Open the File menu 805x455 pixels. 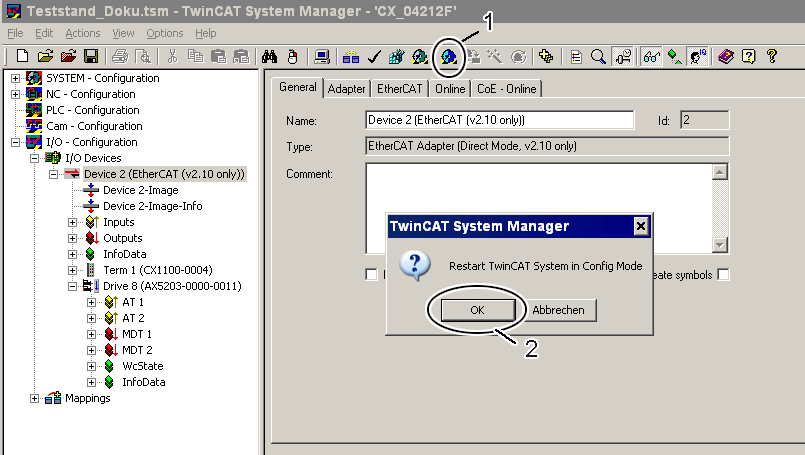pos(15,33)
